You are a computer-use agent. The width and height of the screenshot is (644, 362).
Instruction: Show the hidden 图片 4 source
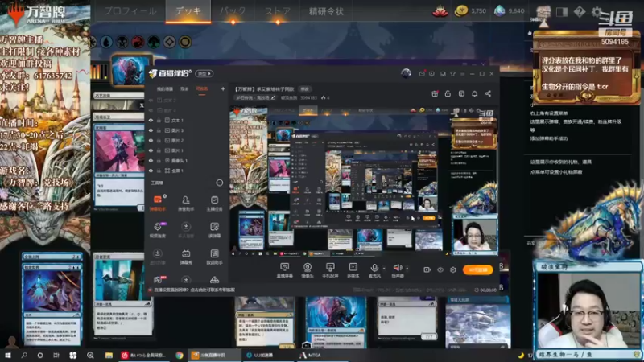151,110
